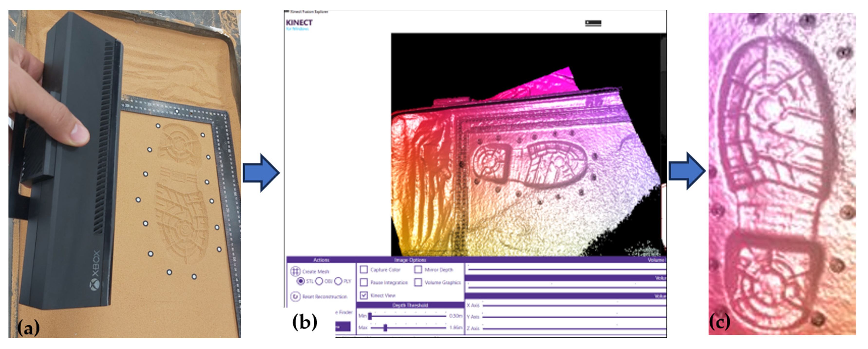
Task: Uncheck the Kinect View checkbox
Action: pyautogui.click(x=364, y=295)
